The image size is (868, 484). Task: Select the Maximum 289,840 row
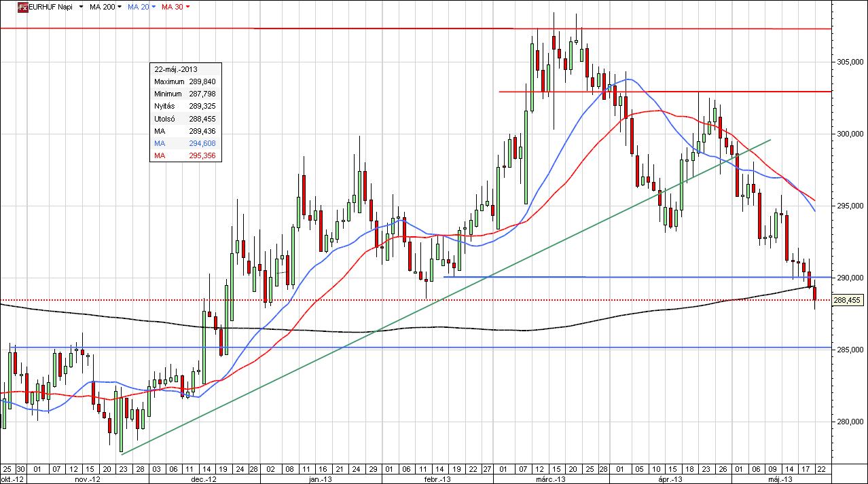click(x=185, y=81)
